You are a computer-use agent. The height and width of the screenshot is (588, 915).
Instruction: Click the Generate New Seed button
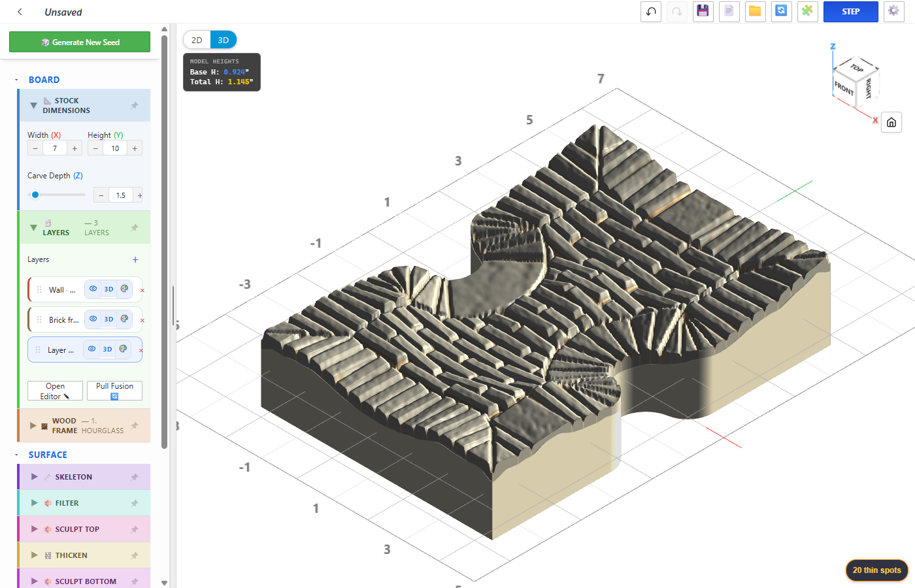(80, 42)
